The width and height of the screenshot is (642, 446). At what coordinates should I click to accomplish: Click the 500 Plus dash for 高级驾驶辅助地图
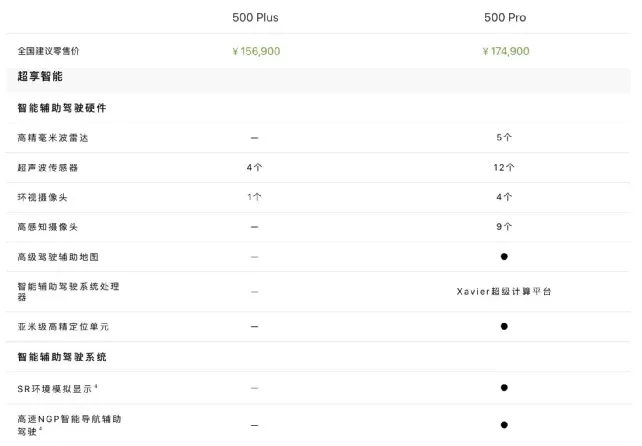point(255,257)
